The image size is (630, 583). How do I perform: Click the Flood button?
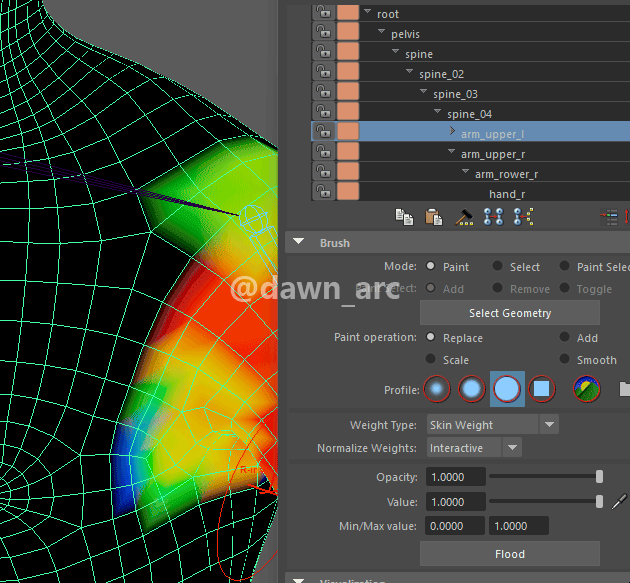coord(509,554)
